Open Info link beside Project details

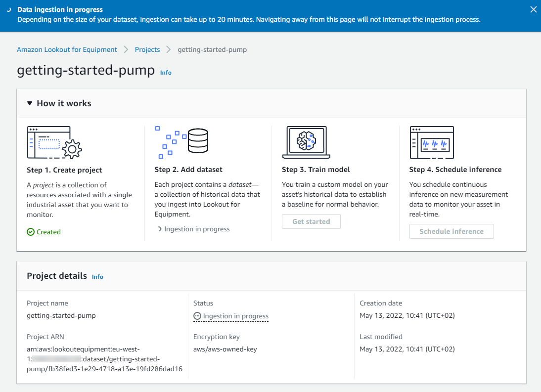tap(97, 276)
